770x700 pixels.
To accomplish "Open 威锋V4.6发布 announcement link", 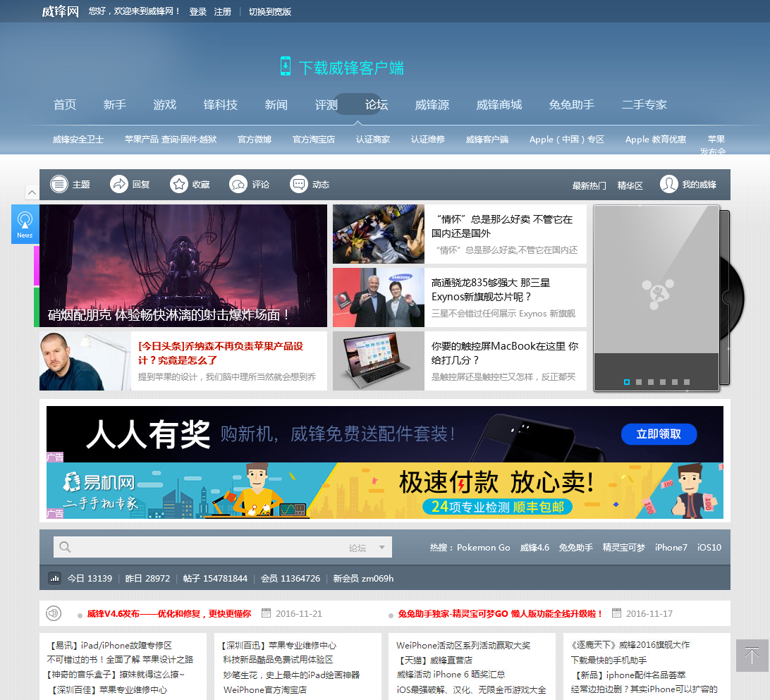I will (169, 613).
